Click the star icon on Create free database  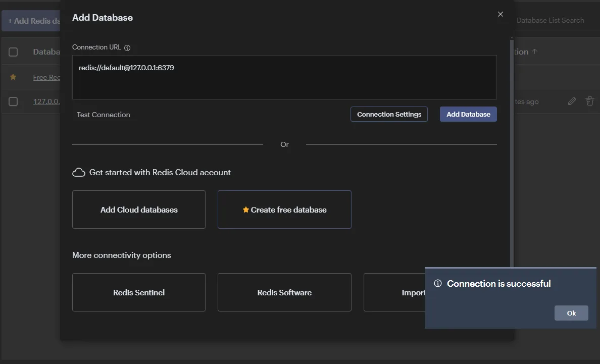[x=245, y=210]
